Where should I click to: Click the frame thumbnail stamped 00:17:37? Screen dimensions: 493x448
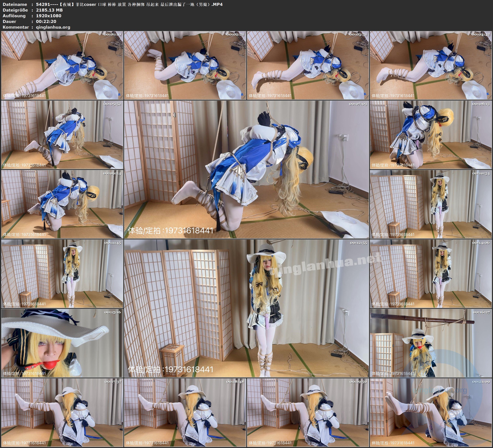[62, 412]
